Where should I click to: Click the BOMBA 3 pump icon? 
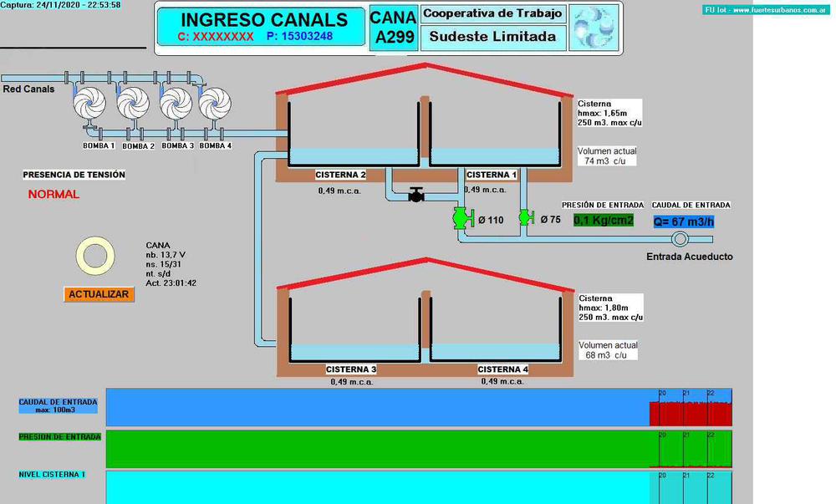coord(176,103)
